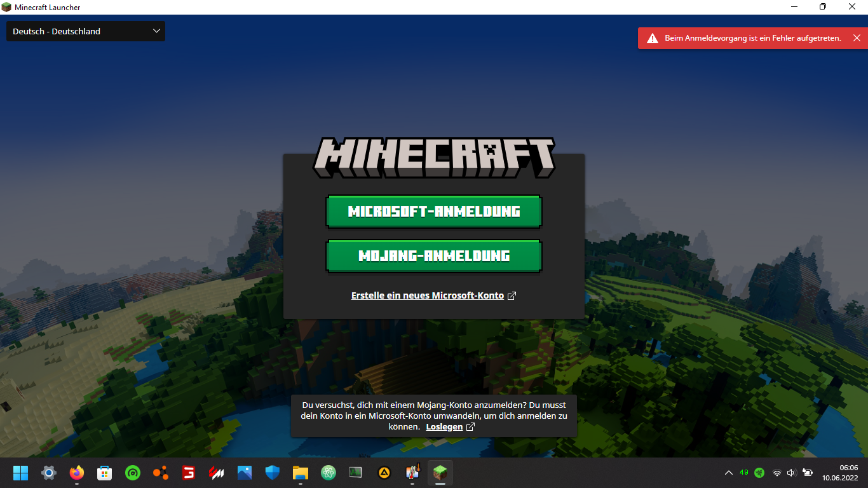The width and height of the screenshot is (868, 488).
Task: Click the battery charging tray icon
Action: 808,473
